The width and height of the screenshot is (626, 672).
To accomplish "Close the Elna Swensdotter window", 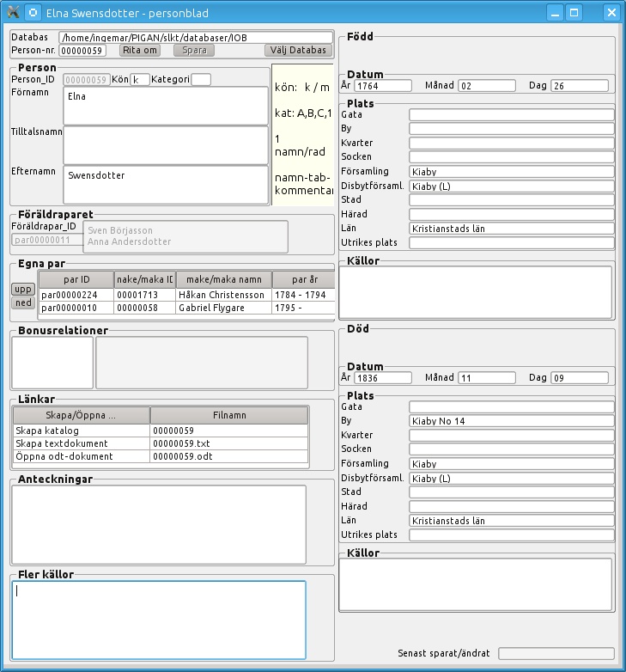I will point(611,12).
